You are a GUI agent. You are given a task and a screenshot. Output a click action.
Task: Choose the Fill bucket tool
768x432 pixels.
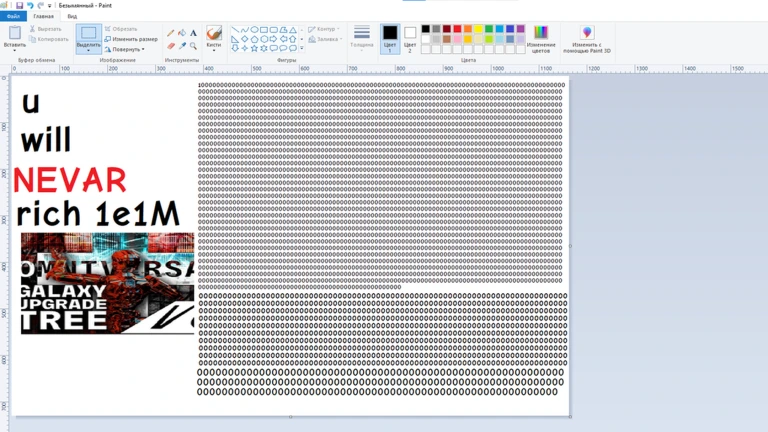(x=182, y=33)
